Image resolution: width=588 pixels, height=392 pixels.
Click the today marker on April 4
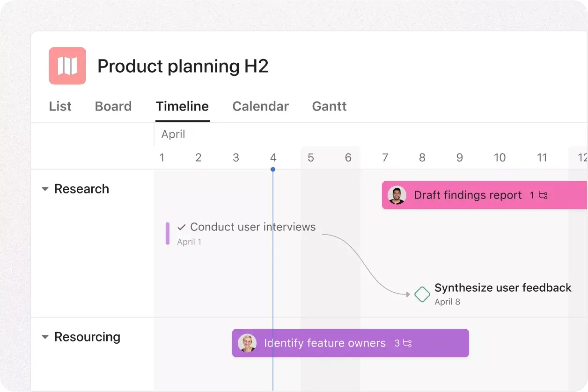click(273, 170)
